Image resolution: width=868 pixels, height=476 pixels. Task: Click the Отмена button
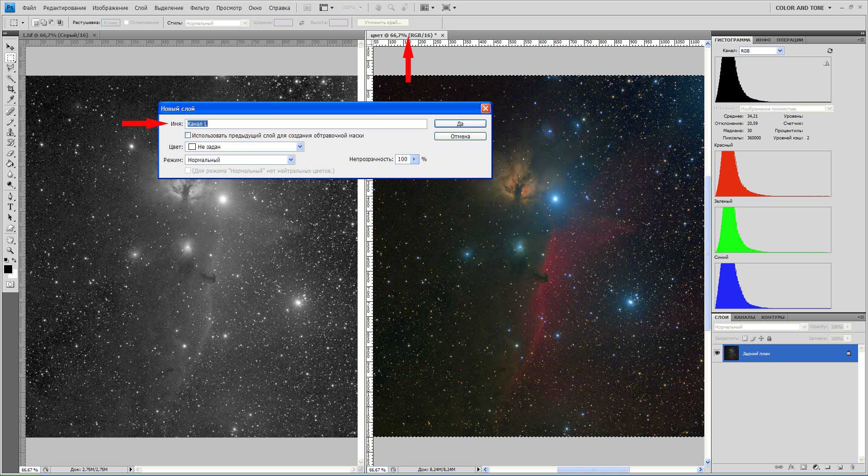460,136
